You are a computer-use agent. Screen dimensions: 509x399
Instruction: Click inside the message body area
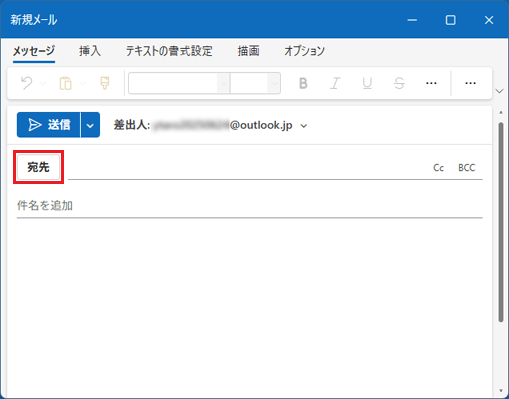point(250,307)
